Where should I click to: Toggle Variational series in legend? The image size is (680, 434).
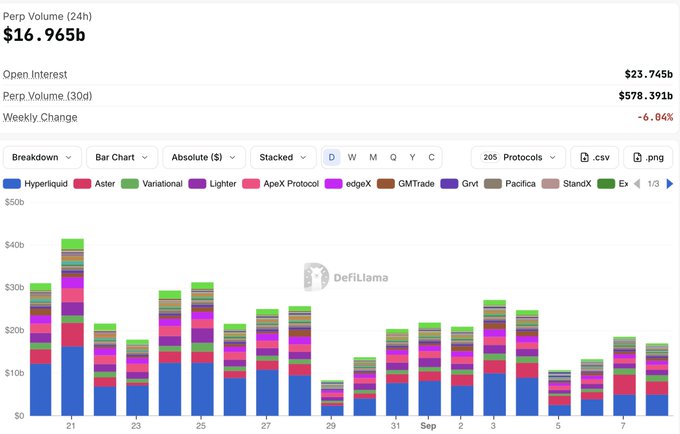[152, 184]
